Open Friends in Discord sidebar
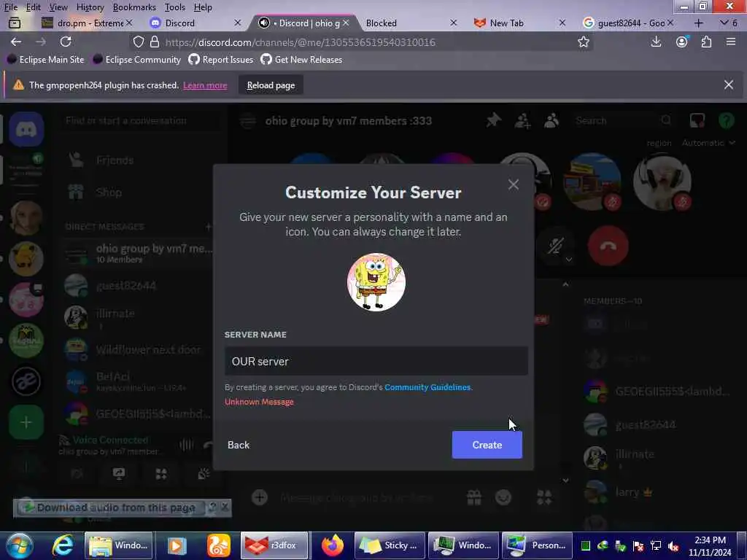Image resolution: width=747 pixels, height=560 pixels. pos(138,160)
